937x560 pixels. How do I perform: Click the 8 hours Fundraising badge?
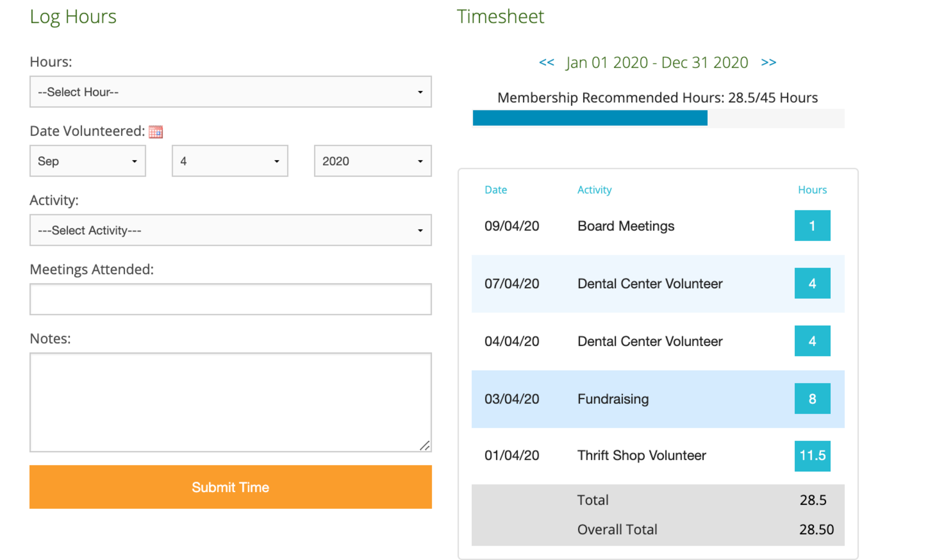(812, 398)
